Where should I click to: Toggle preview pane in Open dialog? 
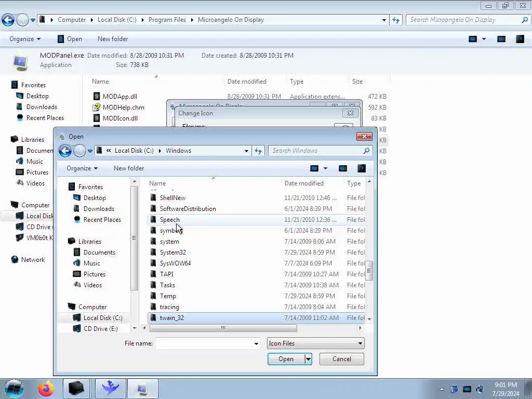coord(343,168)
